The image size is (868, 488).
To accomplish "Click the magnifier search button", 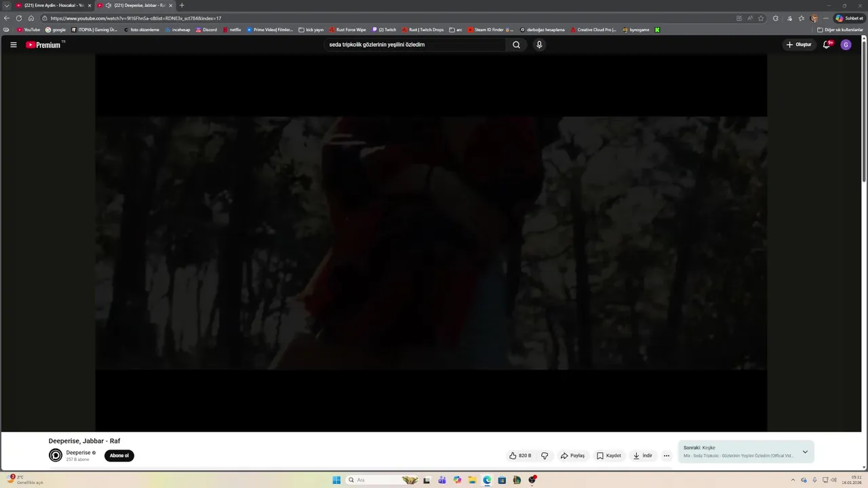I will pyautogui.click(x=516, y=45).
